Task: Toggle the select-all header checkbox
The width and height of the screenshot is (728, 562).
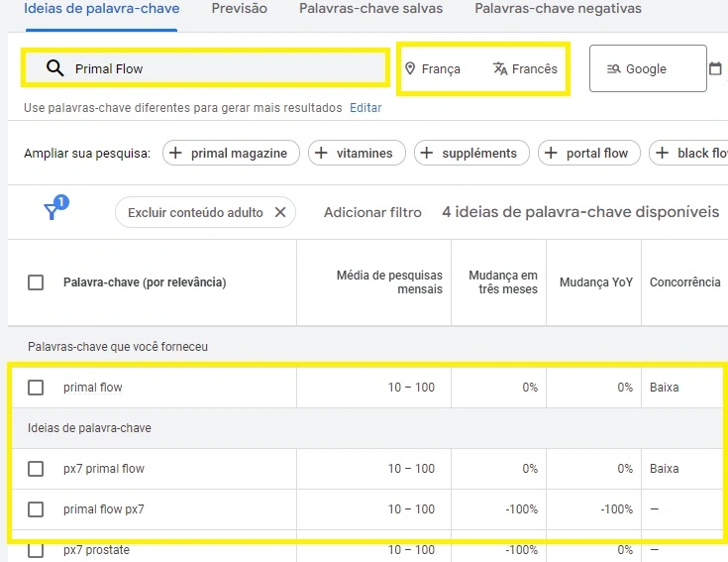Action: click(36, 282)
